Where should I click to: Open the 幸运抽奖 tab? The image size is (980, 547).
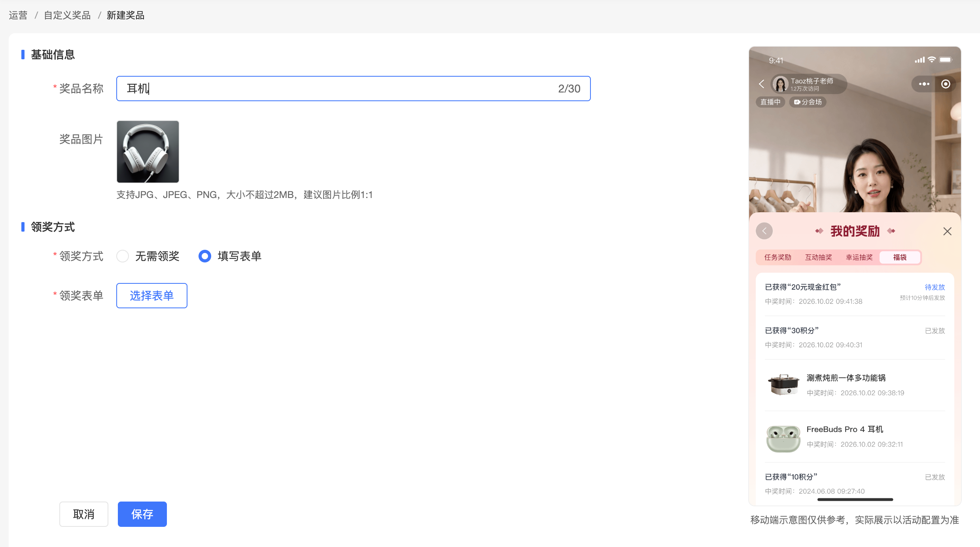click(x=859, y=257)
